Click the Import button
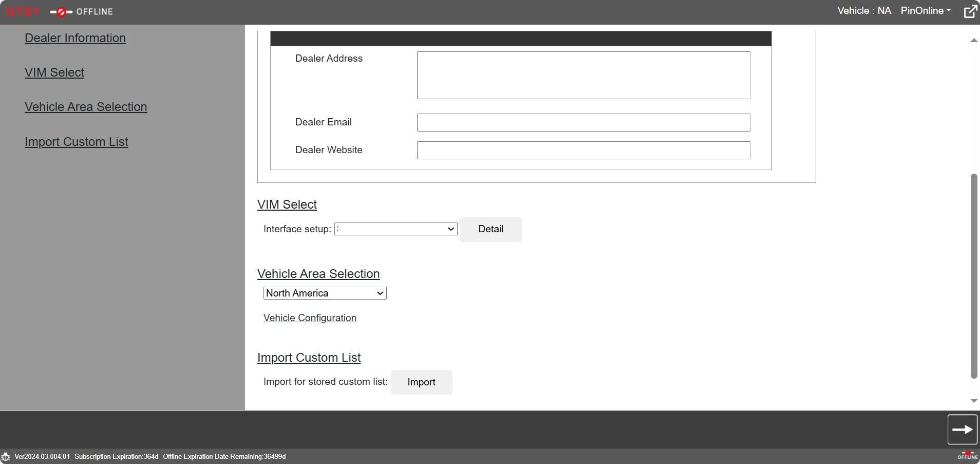980x464 pixels. 422,382
